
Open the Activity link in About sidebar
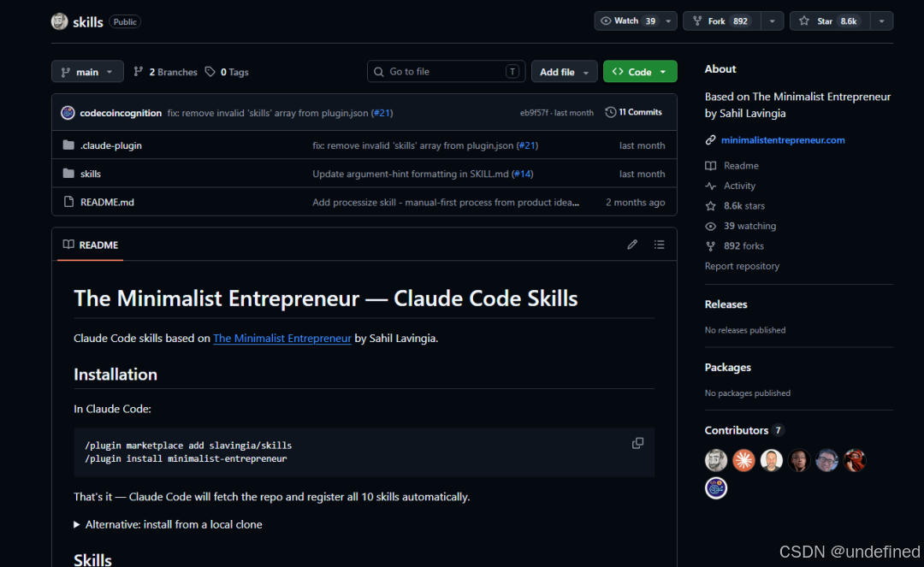[739, 186]
